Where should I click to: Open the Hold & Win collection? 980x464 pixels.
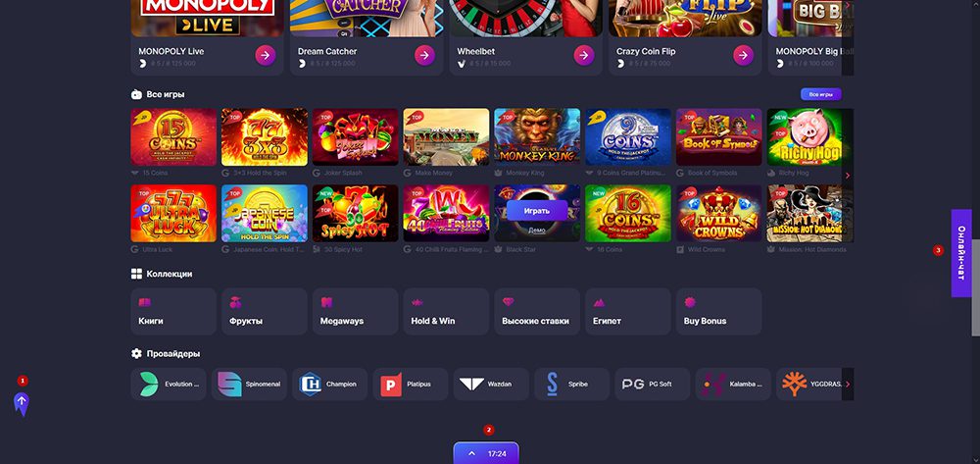coord(446,311)
